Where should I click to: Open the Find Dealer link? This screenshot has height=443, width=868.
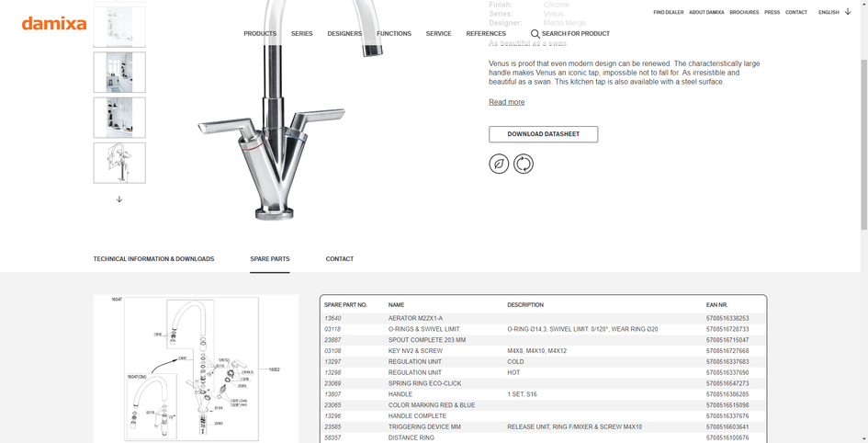point(668,13)
